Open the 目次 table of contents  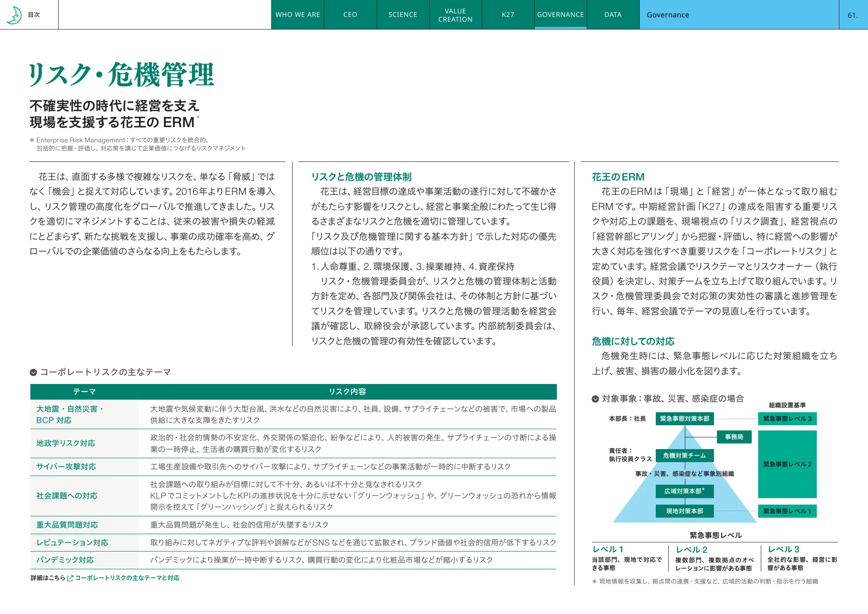(x=34, y=15)
